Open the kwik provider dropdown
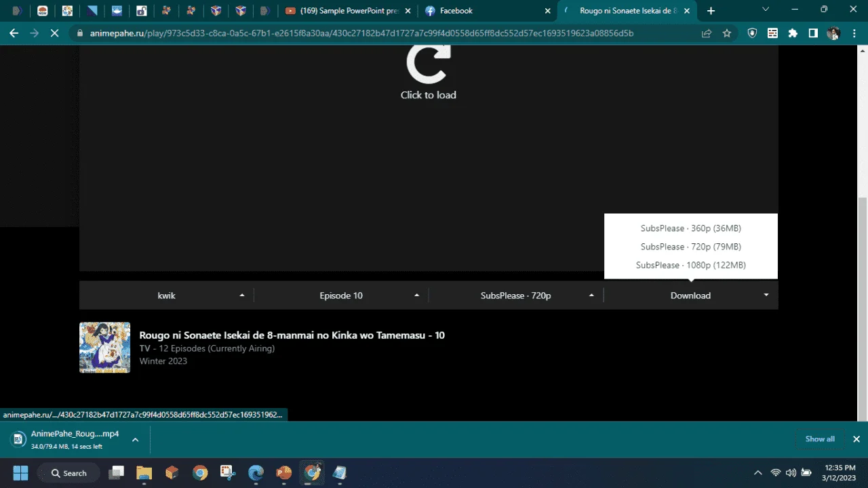 pos(167,296)
